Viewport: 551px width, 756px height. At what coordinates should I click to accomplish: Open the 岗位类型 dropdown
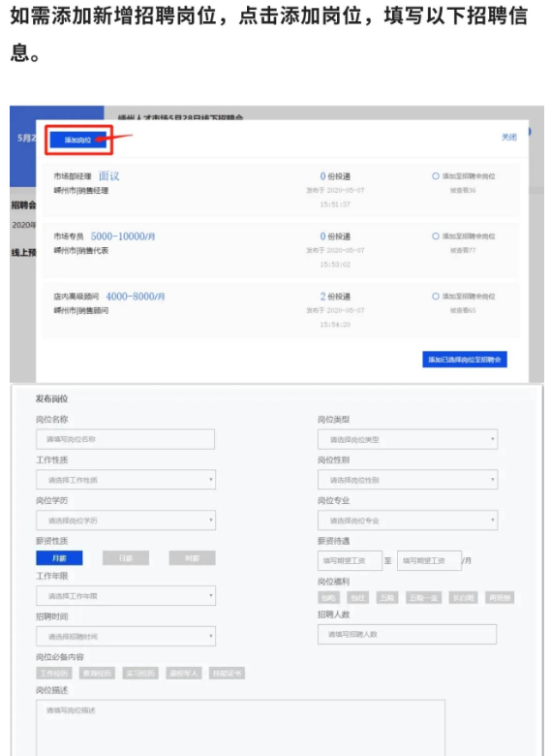(408, 439)
